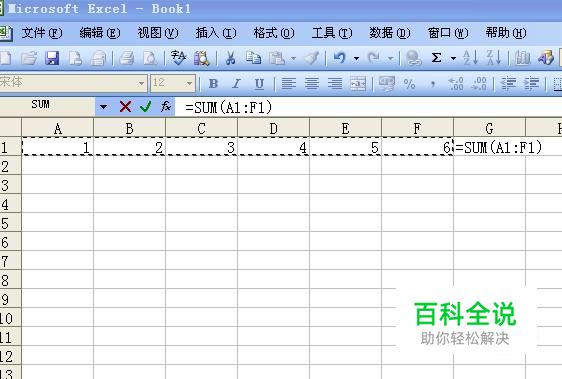The image size is (562, 379).
Task: Click the Open file folder icon
Action: (x=29, y=58)
